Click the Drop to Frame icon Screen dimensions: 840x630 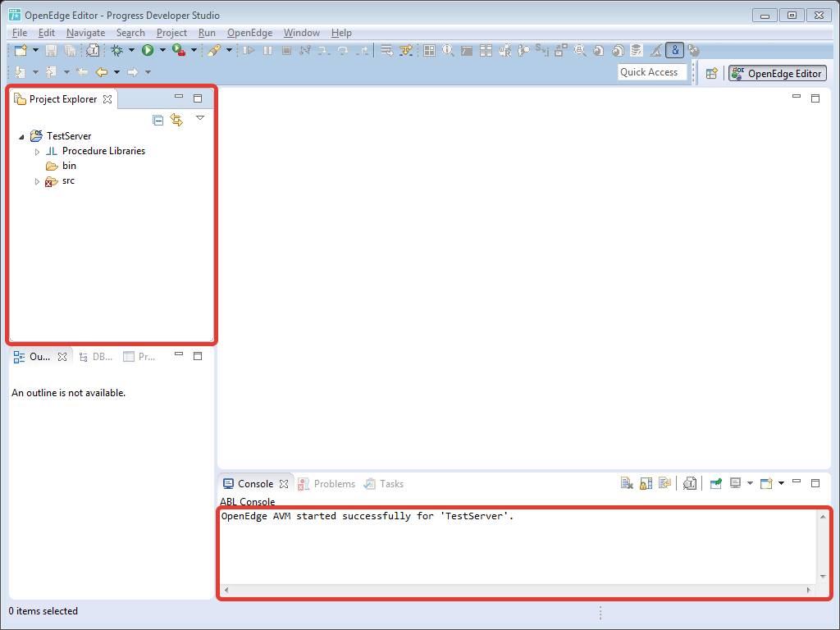(386, 50)
